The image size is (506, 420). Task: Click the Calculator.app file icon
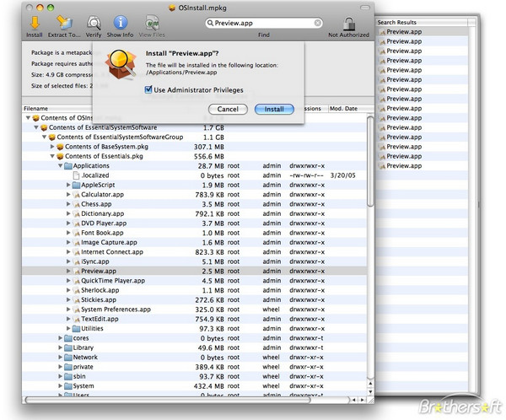(76, 195)
